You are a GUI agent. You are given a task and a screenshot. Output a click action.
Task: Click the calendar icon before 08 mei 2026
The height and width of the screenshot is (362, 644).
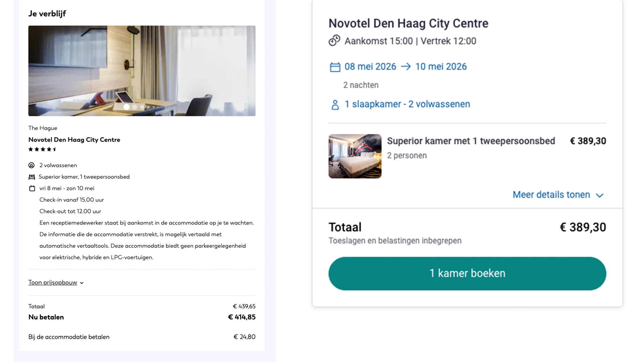tap(335, 67)
